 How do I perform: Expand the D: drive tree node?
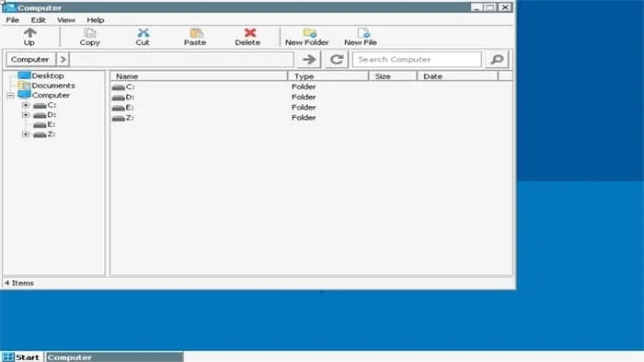(x=26, y=115)
